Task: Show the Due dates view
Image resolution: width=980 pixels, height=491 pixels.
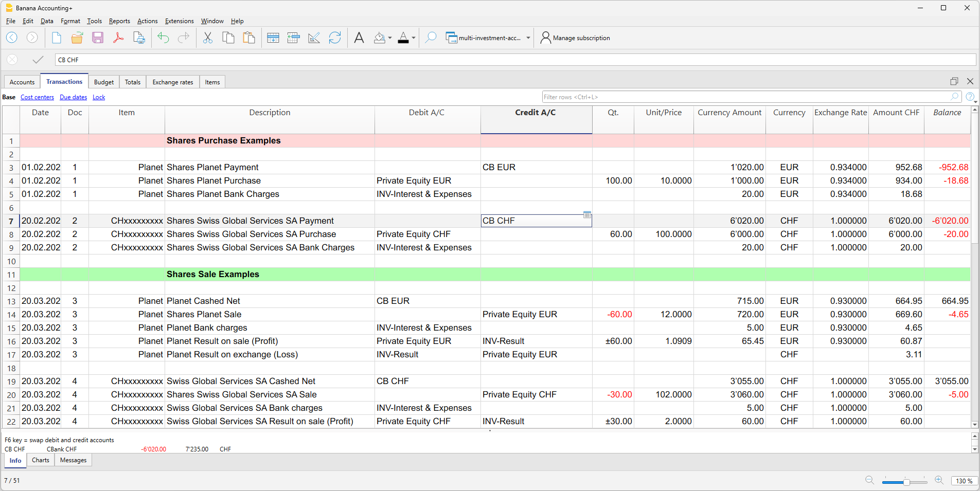Action: pos(73,97)
